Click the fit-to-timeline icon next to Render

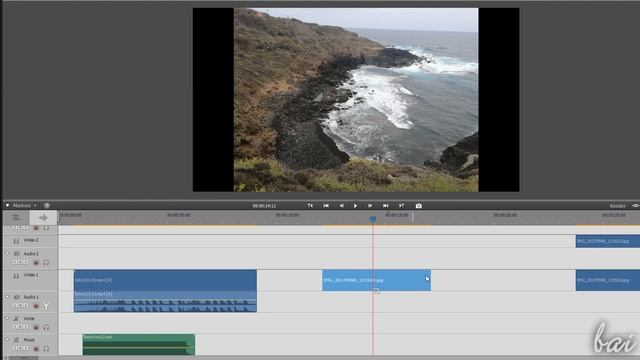pos(636,206)
